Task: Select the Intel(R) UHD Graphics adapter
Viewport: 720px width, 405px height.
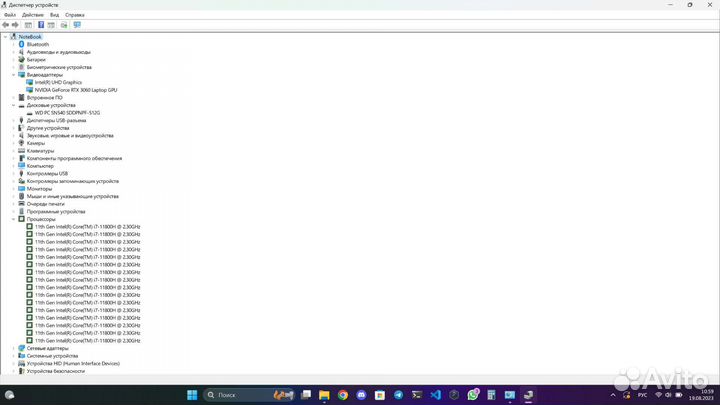Action: pos(58,82)
